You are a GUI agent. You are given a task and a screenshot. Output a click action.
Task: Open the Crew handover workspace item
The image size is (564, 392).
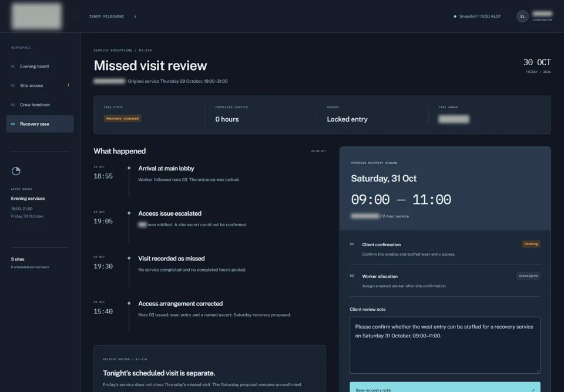[39, 105]
